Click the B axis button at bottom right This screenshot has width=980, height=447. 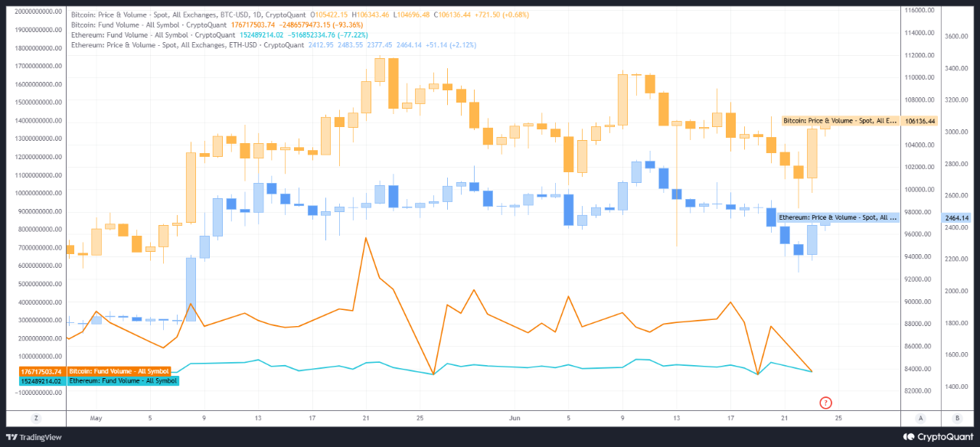tap(956, 418)
